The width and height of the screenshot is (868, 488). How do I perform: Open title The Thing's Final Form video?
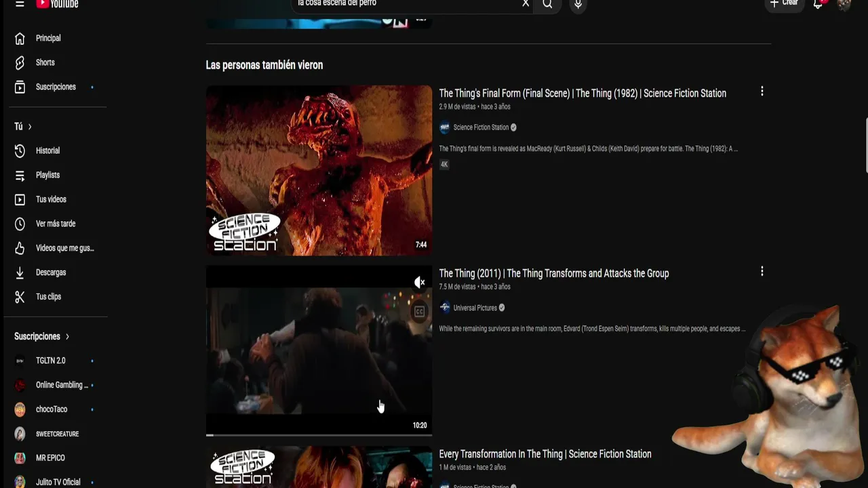click(x=583, y=94)
